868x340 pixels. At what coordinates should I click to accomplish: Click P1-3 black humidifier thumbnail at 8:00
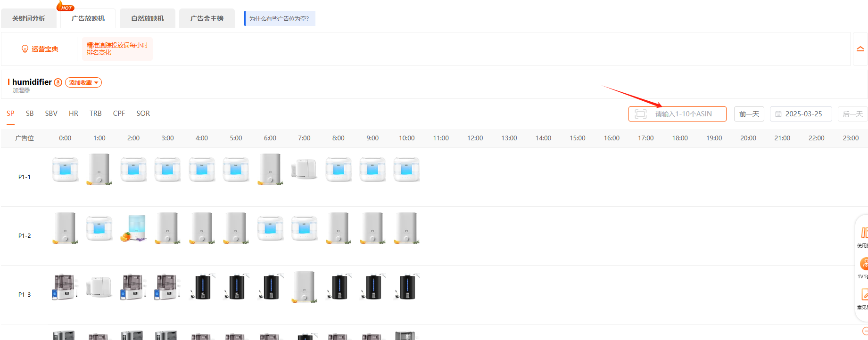(339, 287)
